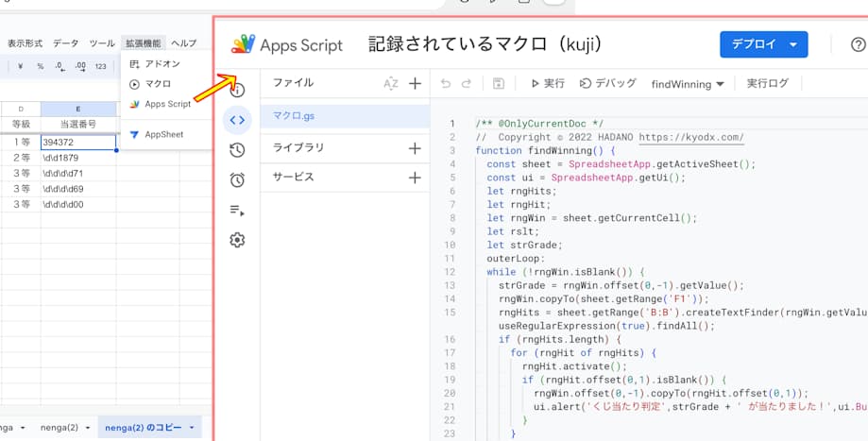Open the ヘルプ menu

click(x=184, y=43)
